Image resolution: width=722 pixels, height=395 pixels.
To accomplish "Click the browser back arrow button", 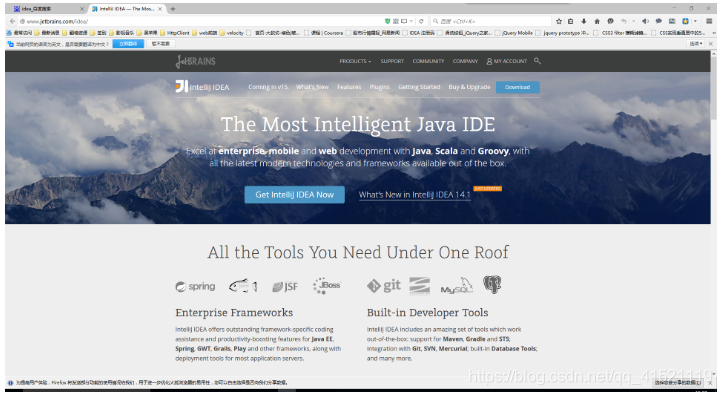I will pos(12,21).
